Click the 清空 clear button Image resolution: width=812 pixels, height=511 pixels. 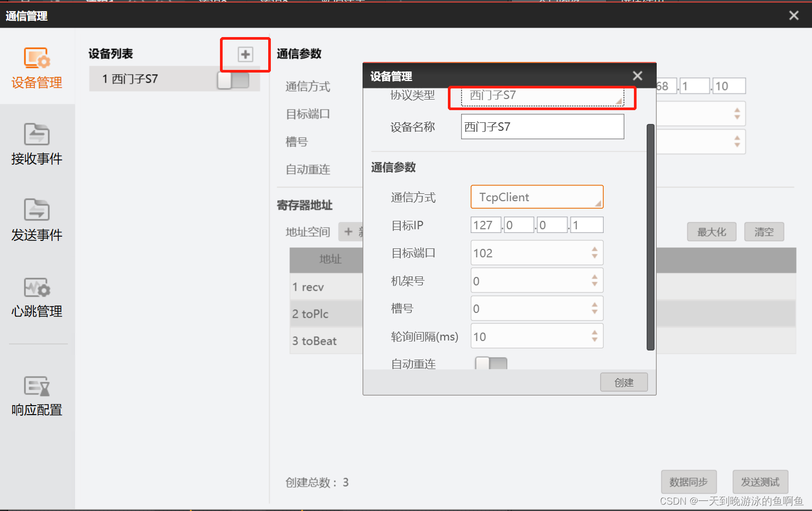764,232
